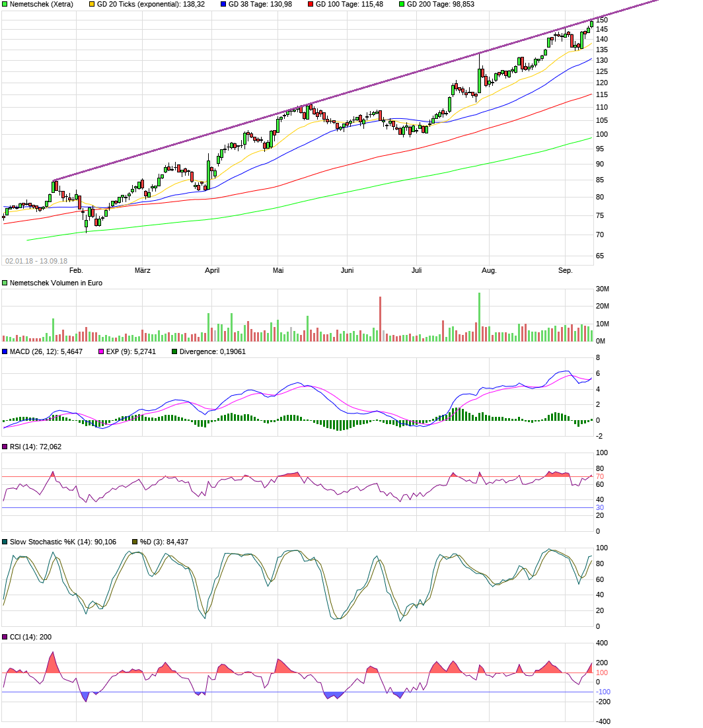This screenshot has width=703, height=728.
Task: Click the yellow GD 20 Ticks legend swatch
Action: pos(92,4)
